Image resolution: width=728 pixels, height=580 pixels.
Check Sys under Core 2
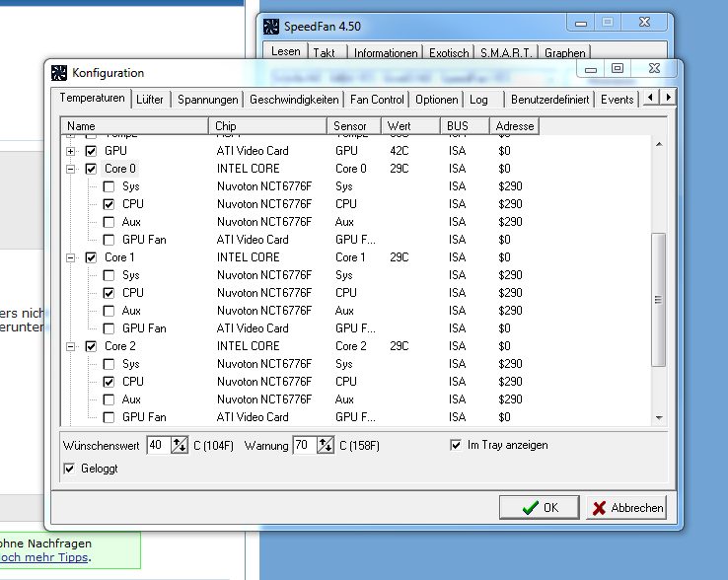(x=109, y=364)
